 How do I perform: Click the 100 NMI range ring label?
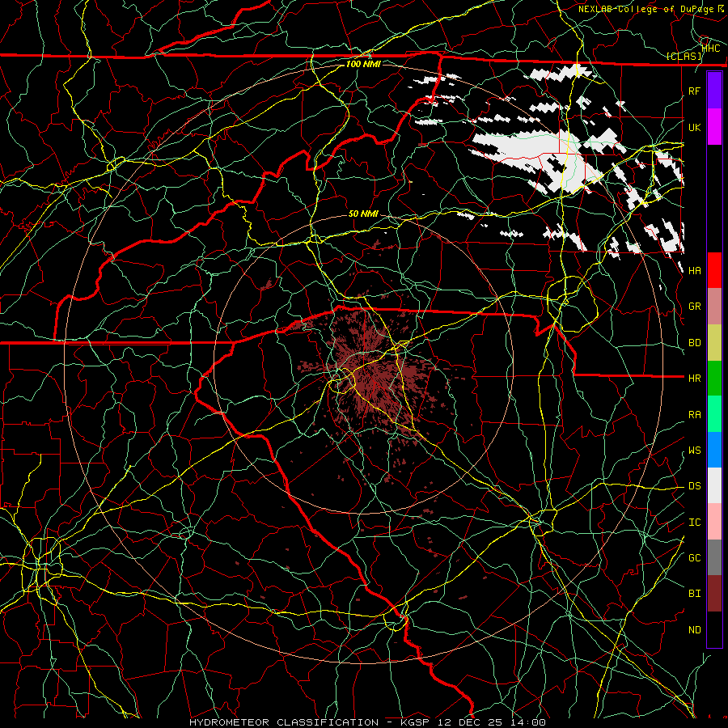pos(363,64)
